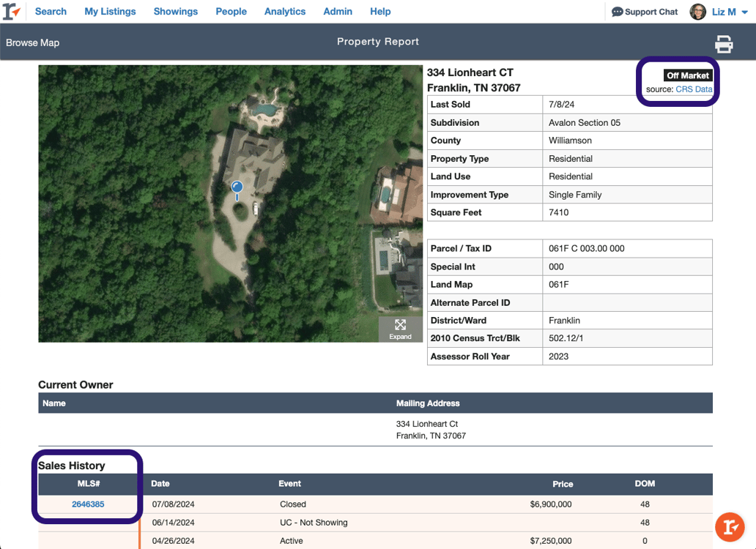Click the Realtracs logo icon
This screenshot has height=549, width=756.
[12, 12]
